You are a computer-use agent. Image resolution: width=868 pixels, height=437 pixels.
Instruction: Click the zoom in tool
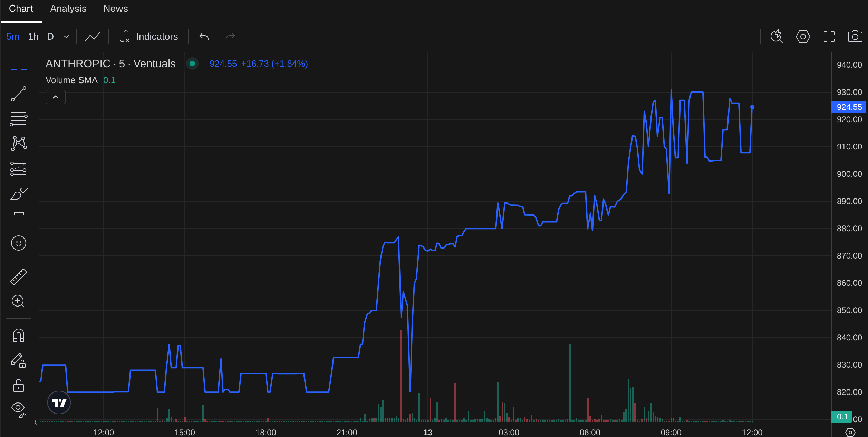point(19,301)
